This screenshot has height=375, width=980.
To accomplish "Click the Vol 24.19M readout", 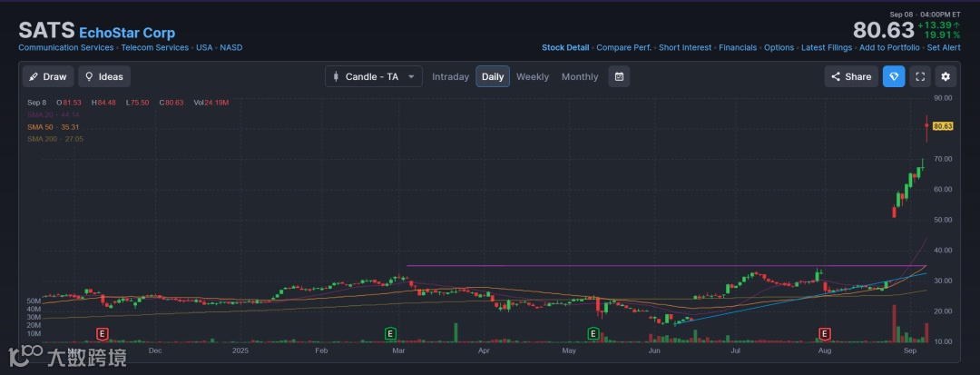I will point(211,103).
